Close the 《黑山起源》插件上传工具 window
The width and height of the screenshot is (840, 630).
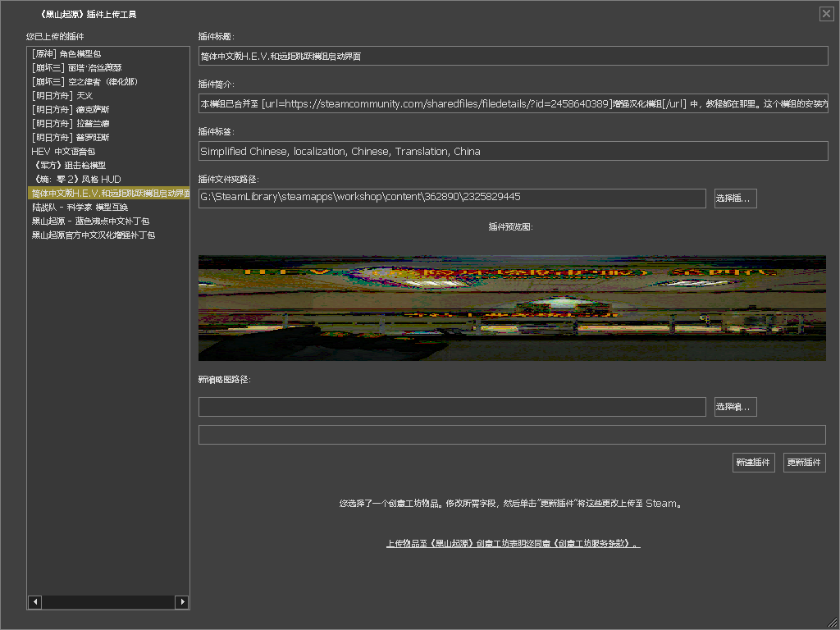pos(826,14)
